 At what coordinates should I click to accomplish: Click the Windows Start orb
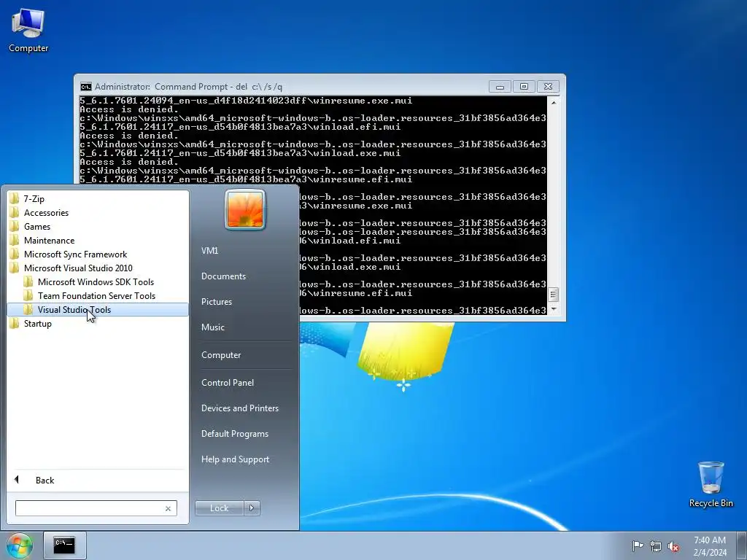(20, 545)
